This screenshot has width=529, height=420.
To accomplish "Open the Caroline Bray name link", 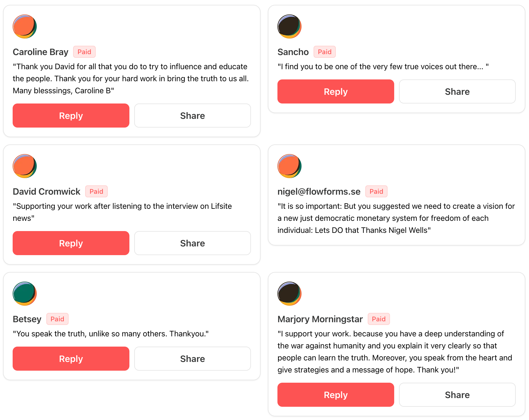I will [41, 52].
